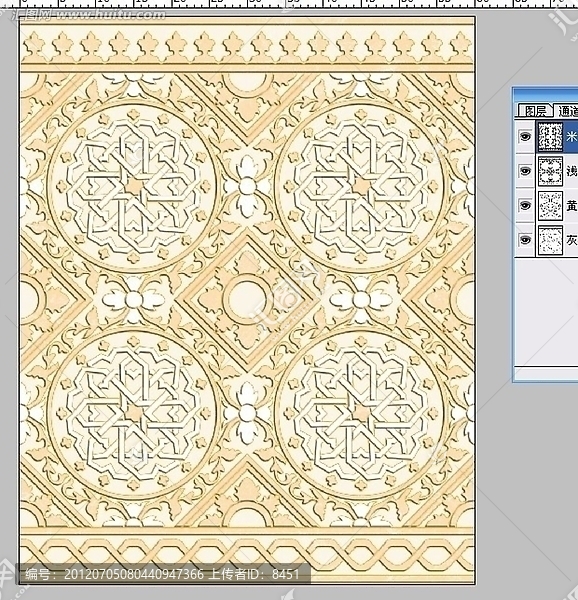Select the 黄 layer thumbnail
Screen dimensions: 578x600
pyautogui.click(x=550, y=205)
